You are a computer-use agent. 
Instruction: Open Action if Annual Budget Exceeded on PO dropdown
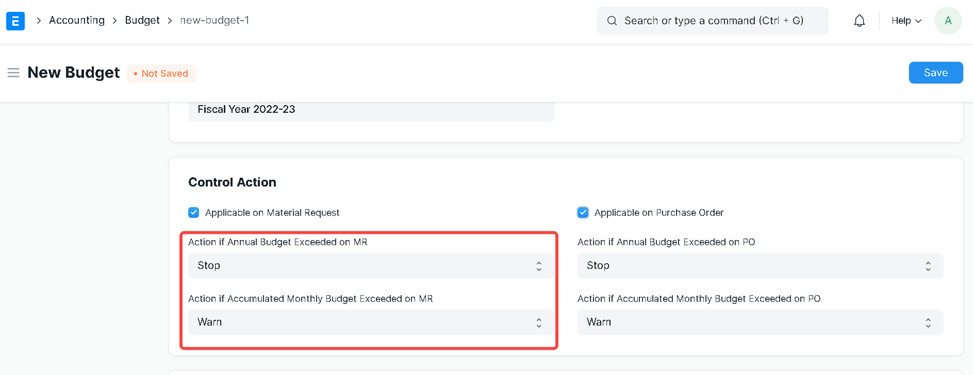(760, 266)
